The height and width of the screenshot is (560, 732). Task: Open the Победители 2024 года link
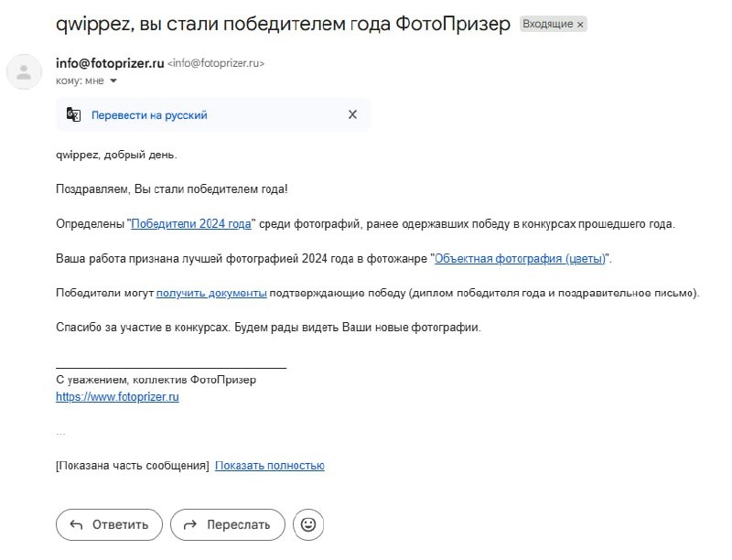coord(191,224)
